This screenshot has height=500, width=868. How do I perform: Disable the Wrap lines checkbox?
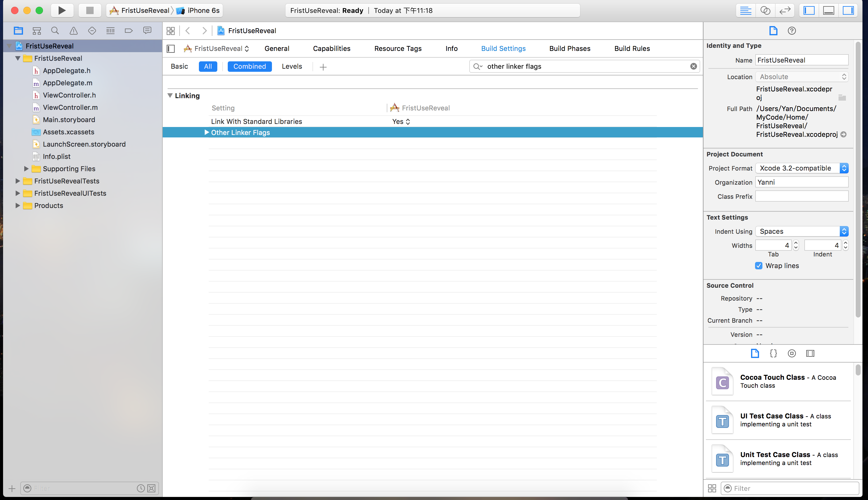758,265
